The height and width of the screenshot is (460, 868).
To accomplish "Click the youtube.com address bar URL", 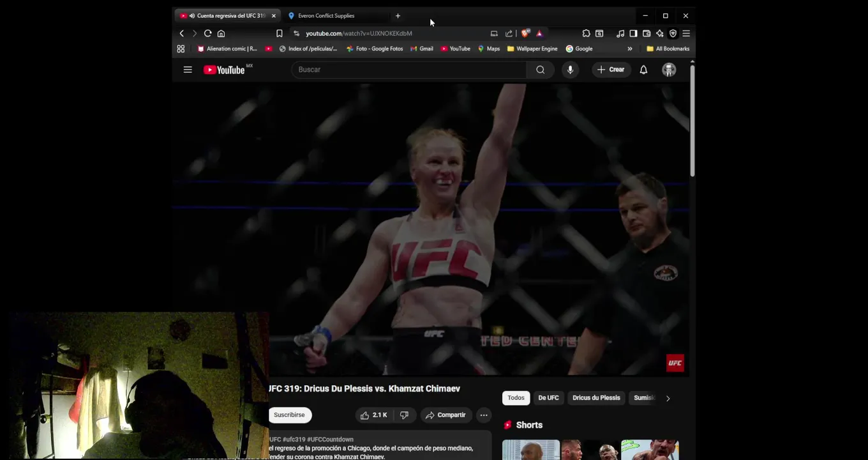I will click(x=359, y=33).
